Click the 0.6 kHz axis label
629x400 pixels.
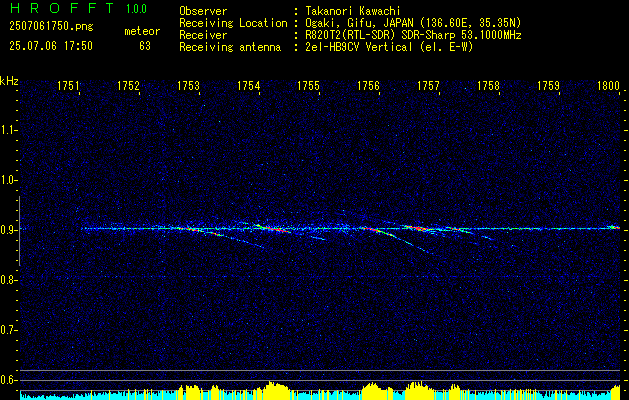[x=8, y=380]
